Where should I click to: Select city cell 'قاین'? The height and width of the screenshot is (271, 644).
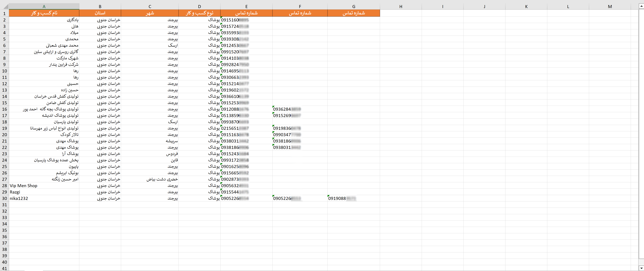click(x=150, y=160)
